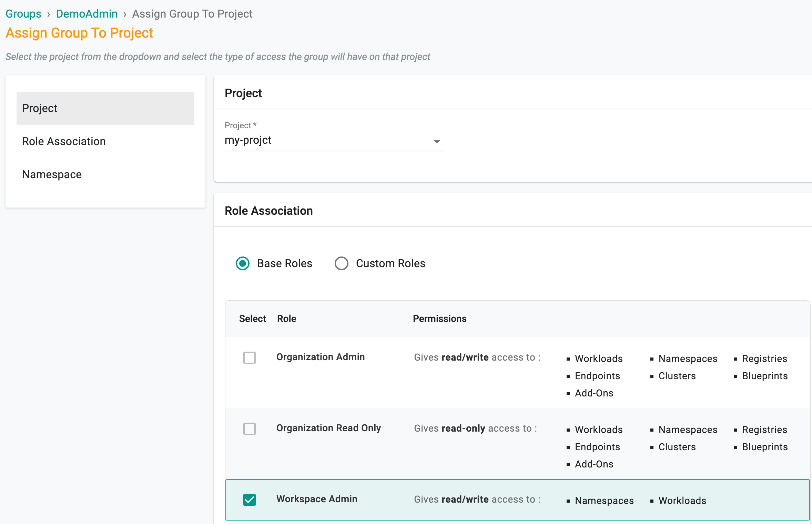Select the Base Roles radio button

tap(243, 263)
